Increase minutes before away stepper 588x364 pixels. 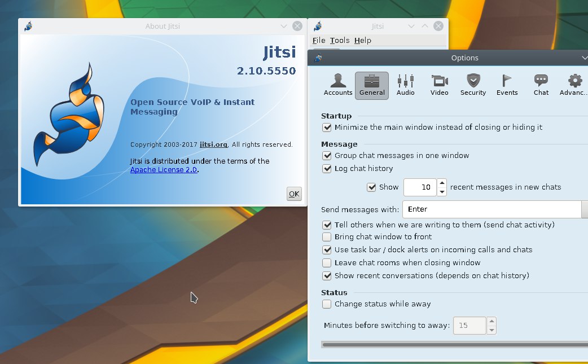point(492,321)
